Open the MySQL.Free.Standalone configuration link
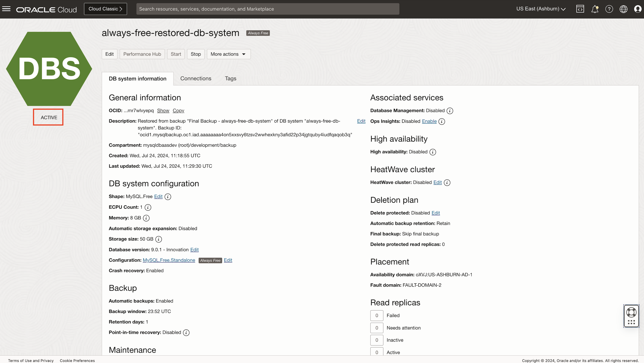Image resolution: width=644 pixels, height=363 pixels. [169, 260]
